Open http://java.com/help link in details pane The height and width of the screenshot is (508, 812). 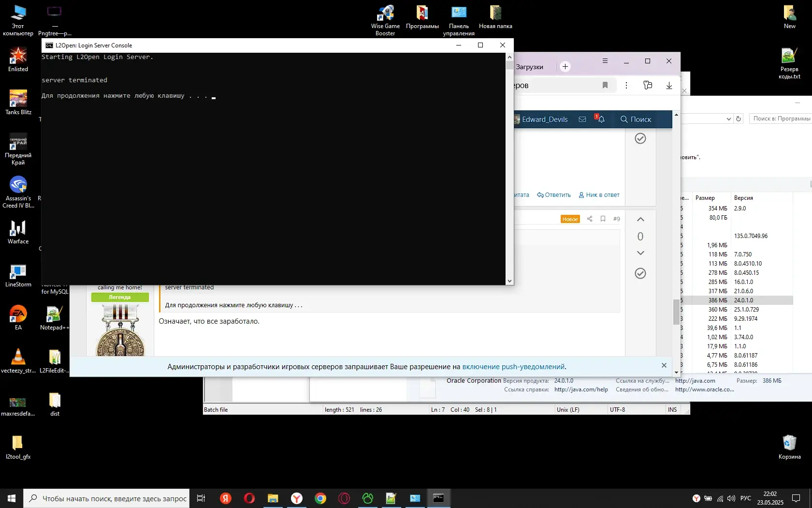pos(581,389)
